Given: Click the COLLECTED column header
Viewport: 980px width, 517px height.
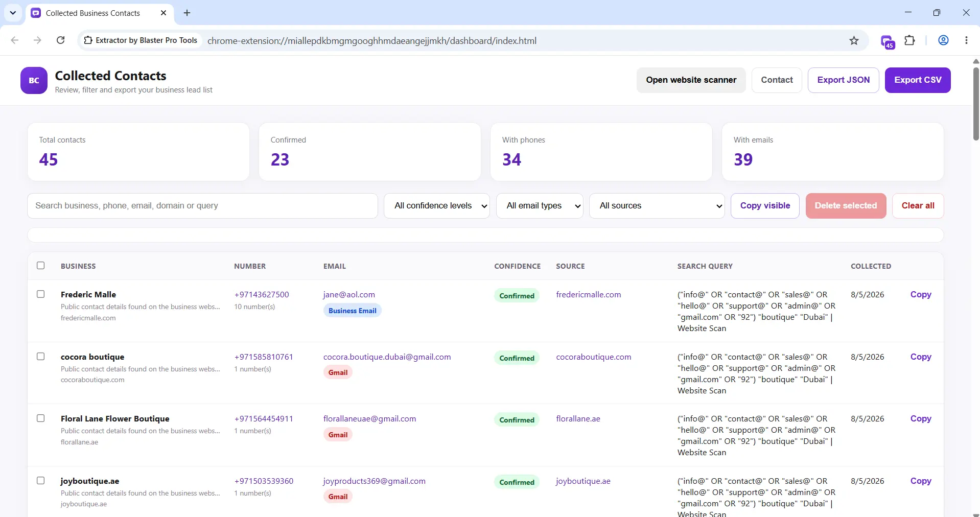Looking at the screenshot, I should (871, 266).
